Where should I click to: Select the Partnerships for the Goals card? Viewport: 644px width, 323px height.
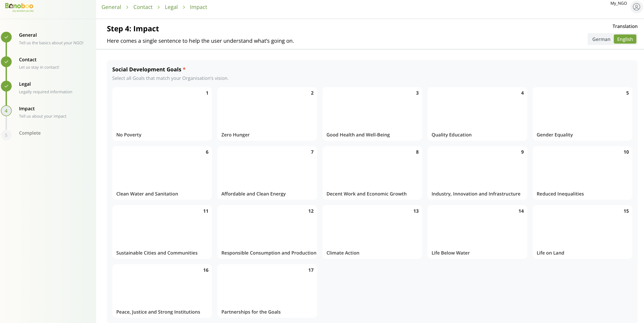click(267, 291)
